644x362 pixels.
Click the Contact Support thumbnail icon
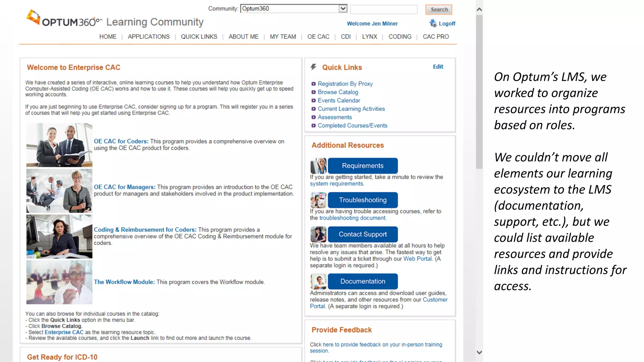point(319,234)
